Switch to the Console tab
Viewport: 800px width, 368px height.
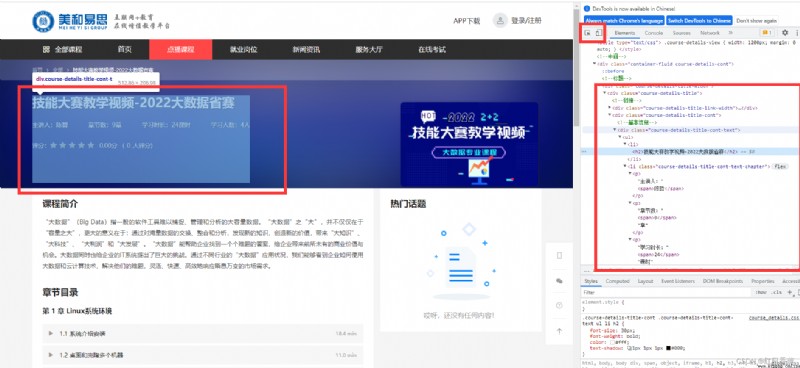tap(654, 33)
